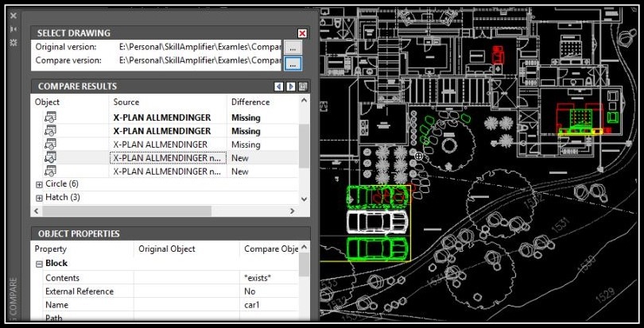Click Compare Results horizontal scroll right arrow

(292, 211)
